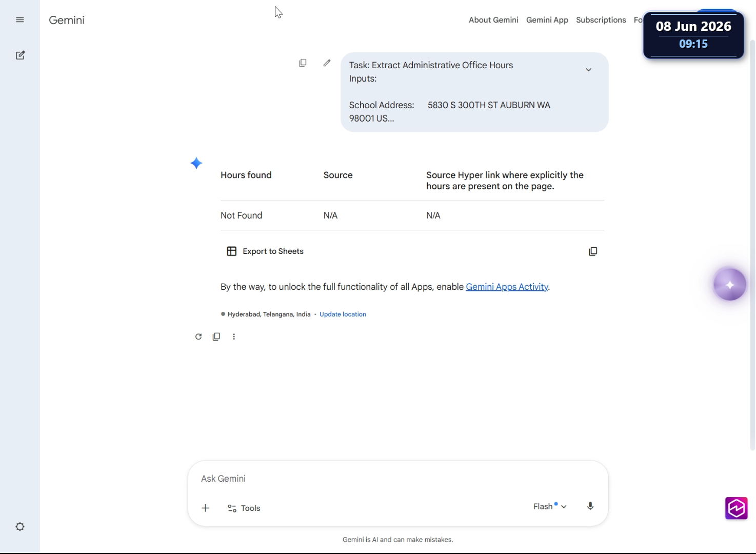Copy the table using the copy icon

(593, 251)
